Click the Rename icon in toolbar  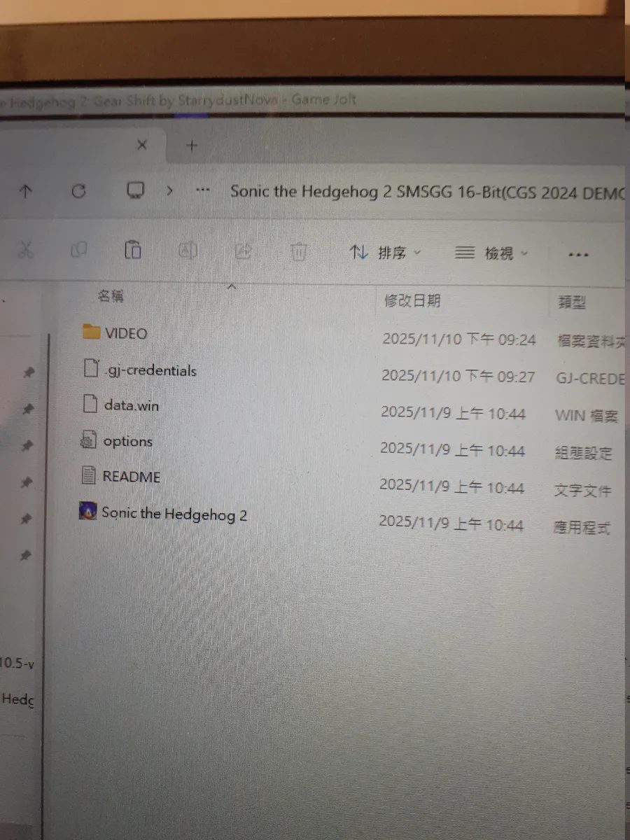coord(188,250)
